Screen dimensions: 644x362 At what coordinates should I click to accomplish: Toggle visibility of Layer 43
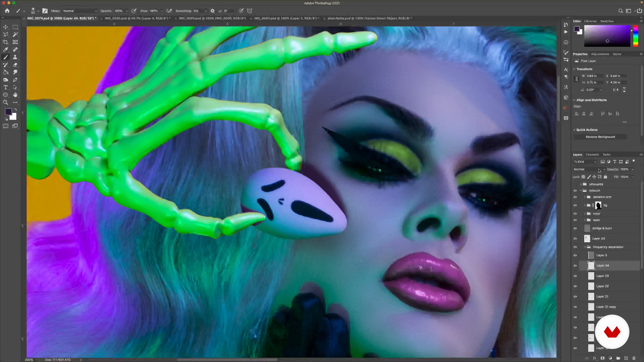(x=575, y=239)
